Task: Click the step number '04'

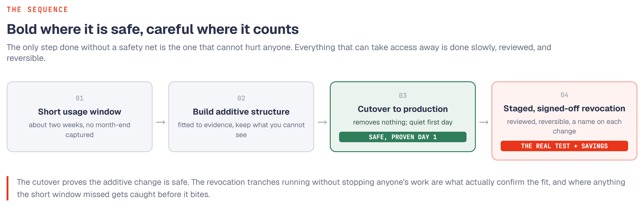Action: click(564, 95)
